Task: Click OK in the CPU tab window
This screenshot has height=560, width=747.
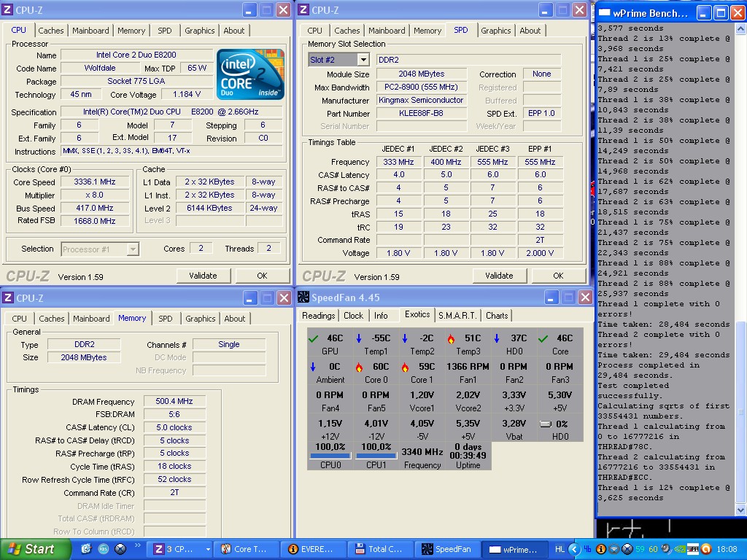Action: (x=262, y=276)
